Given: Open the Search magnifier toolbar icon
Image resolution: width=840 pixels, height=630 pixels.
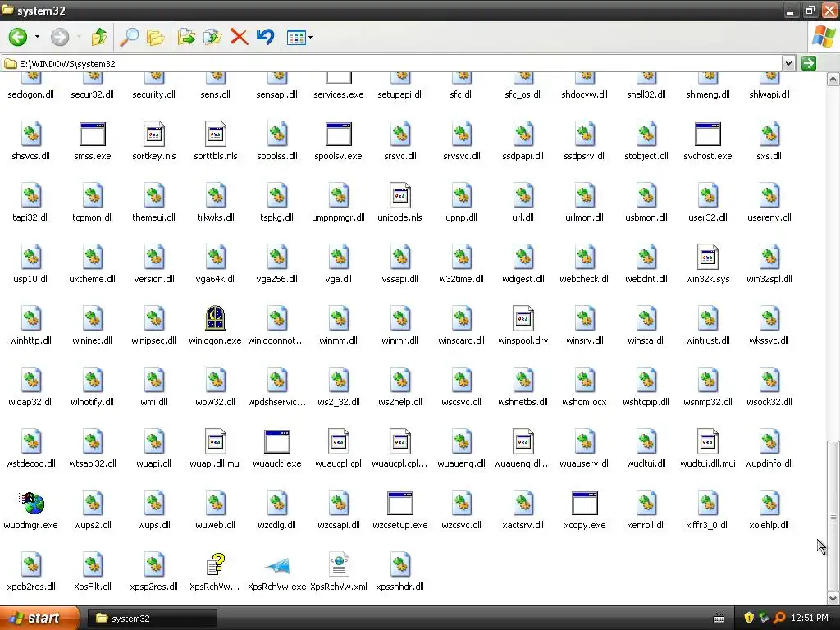Looking at the screenshot, I should tap(129, 37).
